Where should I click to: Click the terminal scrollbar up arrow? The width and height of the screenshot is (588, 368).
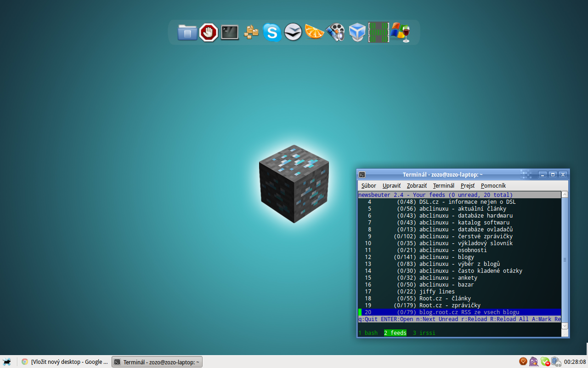tap(565, 195)
